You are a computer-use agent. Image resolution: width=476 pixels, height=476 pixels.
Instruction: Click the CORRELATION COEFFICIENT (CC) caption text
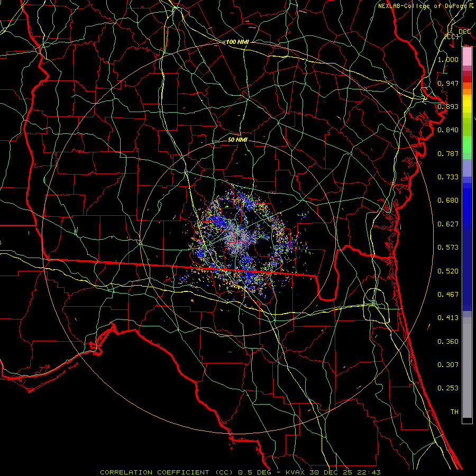[167, 472]
